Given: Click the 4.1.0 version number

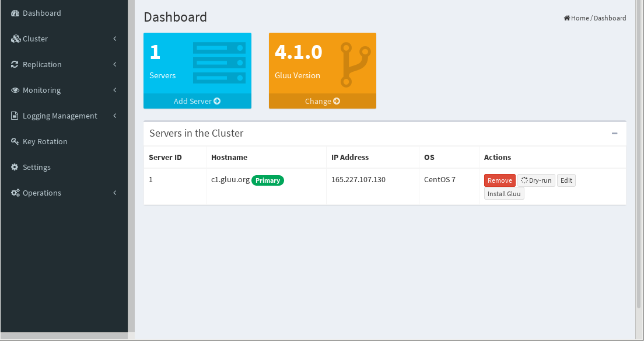Looking at the screenshot, I should 299,52.
